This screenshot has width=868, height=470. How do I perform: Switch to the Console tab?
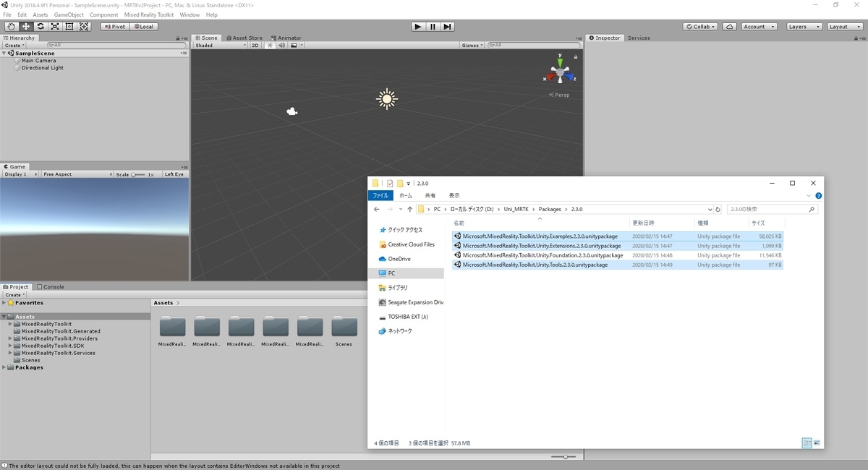(x=51, y=287)
